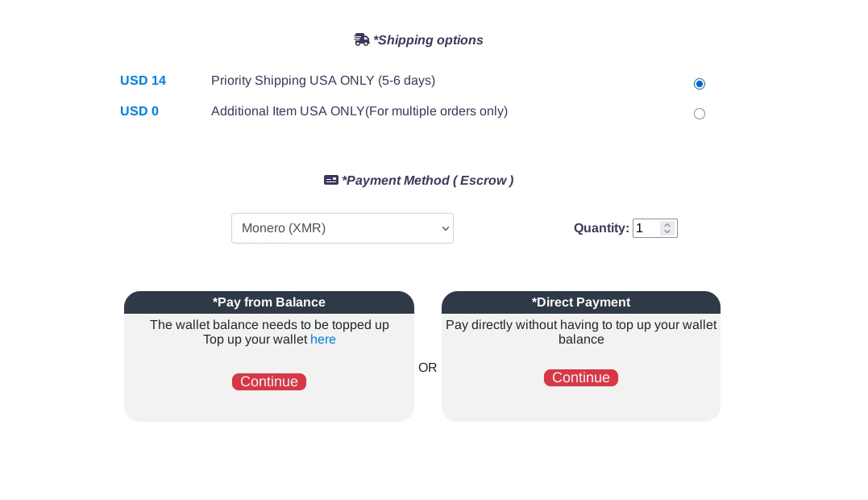Open the wallet top-up 'here' link
This screenshot has width=868, height=500.
coord(323,340)
